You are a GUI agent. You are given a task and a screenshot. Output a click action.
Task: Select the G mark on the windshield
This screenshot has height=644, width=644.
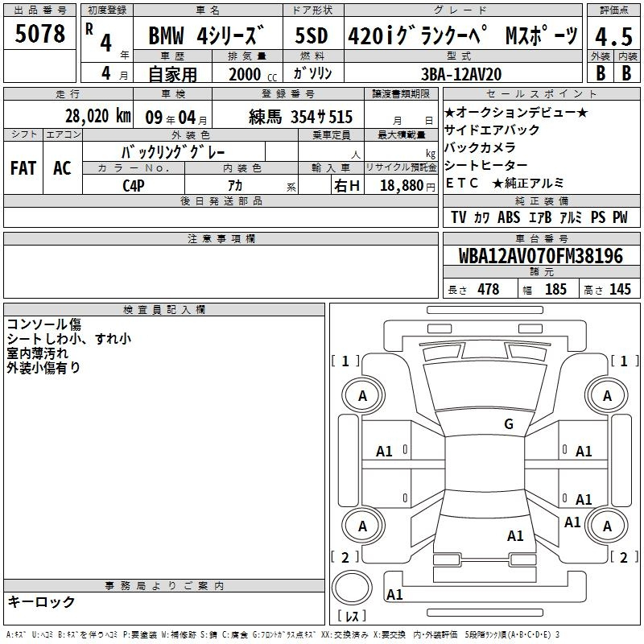tap(508, 424)
